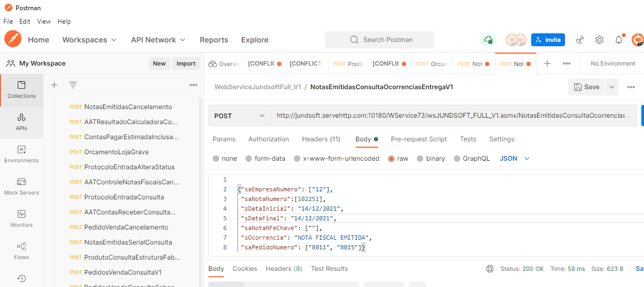The height and width of the screenshot is (287, 644).
Task: Open Environments sidebar section
Action: tap(21, 154)
